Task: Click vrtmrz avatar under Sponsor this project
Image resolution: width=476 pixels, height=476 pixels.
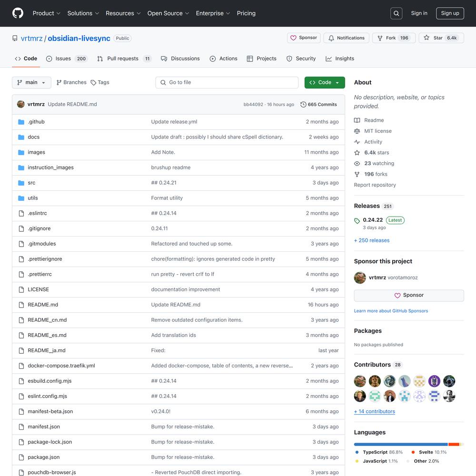Action: [x=360, y=278]
